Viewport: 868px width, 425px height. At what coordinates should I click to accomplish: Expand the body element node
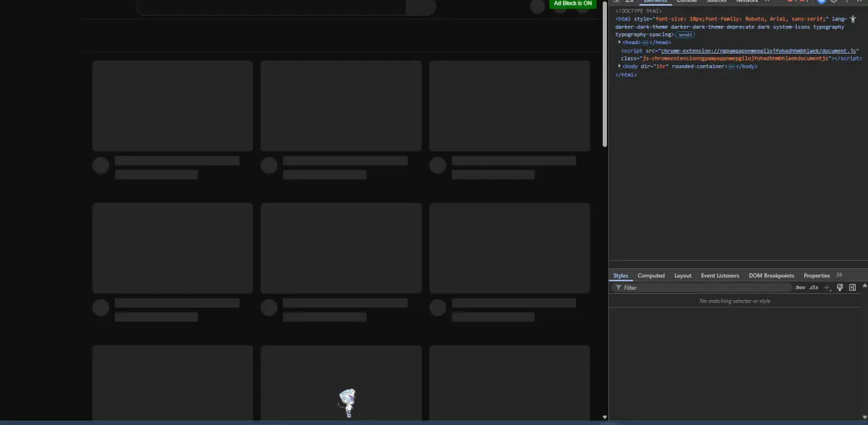619,66
